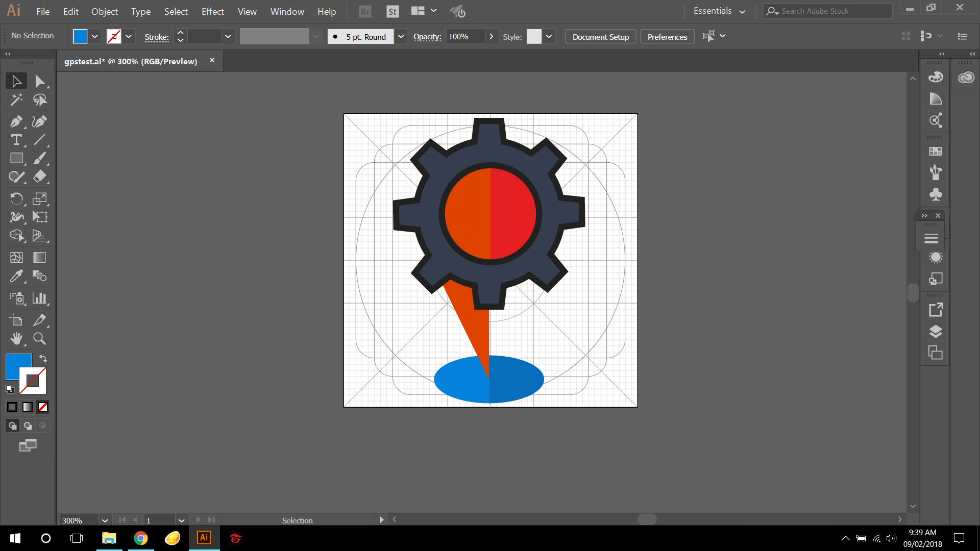Click the Document Setup button
This screenshot has height=551, width=980.
point(600,36)
